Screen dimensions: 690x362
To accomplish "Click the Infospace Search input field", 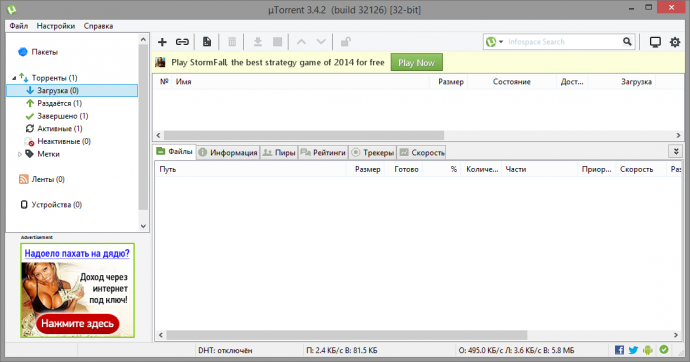I will tap(563, 42).
